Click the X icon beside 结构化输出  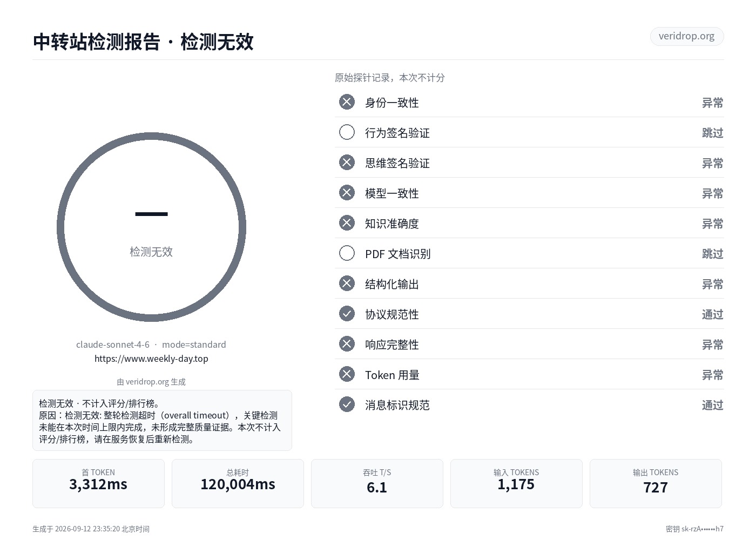coord(347,283)
